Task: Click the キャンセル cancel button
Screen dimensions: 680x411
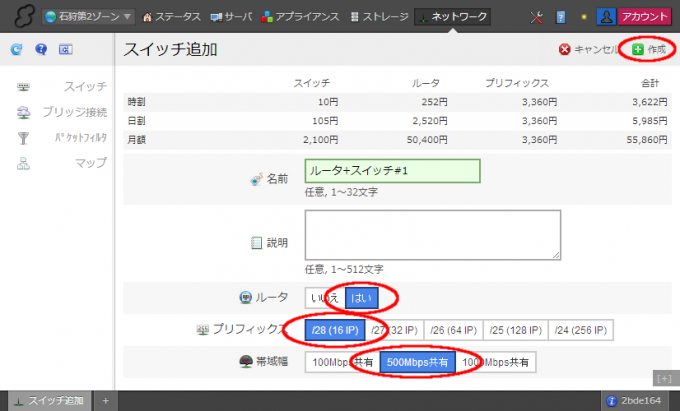Action: pyautogui.click(x=589, y=49)
